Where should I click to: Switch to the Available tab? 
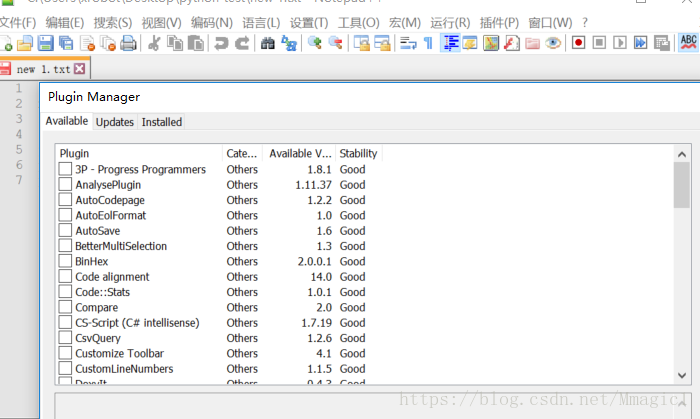click(67, 121)
